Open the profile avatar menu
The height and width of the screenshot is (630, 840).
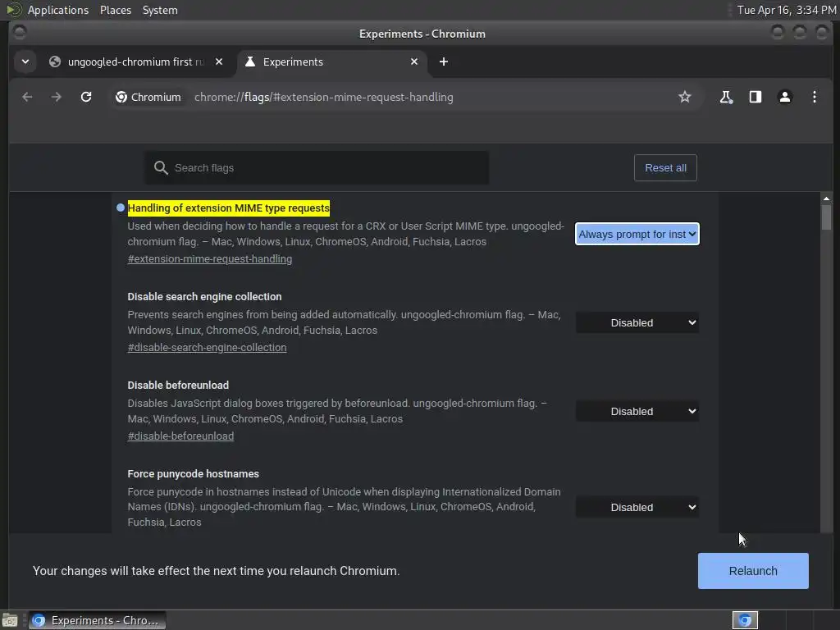pos(785,97)
